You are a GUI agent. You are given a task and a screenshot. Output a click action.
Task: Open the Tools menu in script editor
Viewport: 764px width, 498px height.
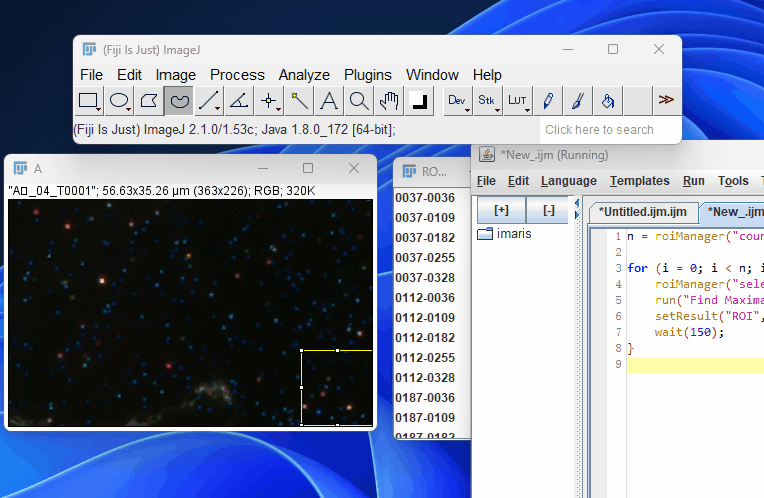(x=733, y=181)
